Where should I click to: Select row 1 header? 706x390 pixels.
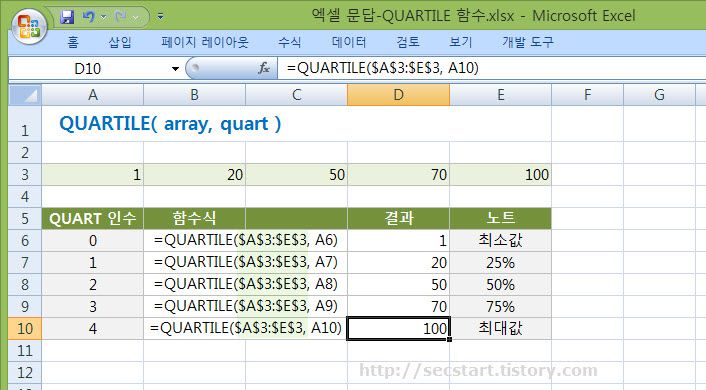tap(25, 125)
